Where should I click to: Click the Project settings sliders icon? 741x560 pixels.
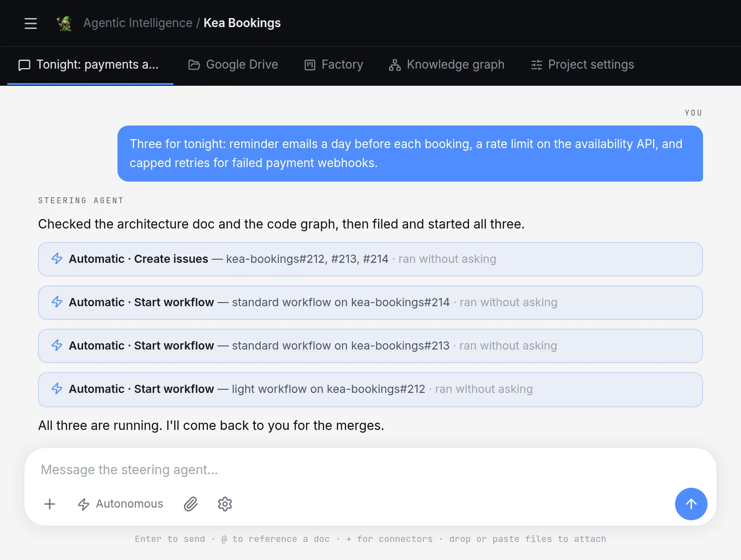coord(537,65)
